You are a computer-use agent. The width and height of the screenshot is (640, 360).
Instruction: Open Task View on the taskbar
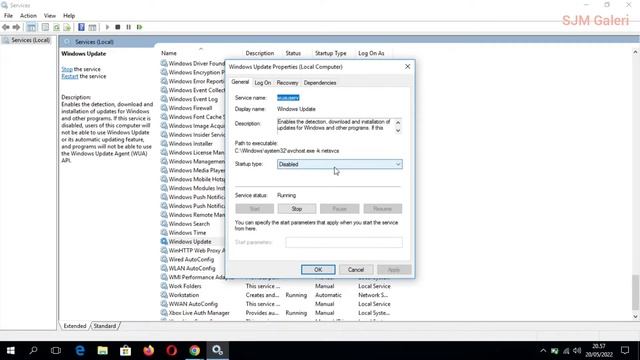point(56,350)
